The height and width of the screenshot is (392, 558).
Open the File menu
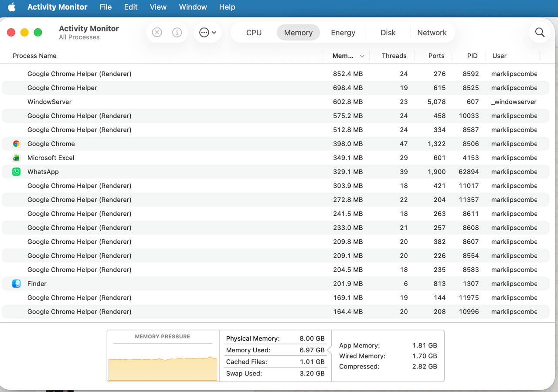click(x=105, y=7)
